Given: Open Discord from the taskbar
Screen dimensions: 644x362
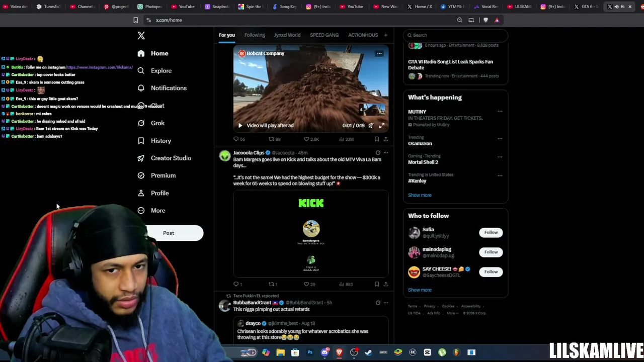Looking at the screenshot, I should pos(325,352).
